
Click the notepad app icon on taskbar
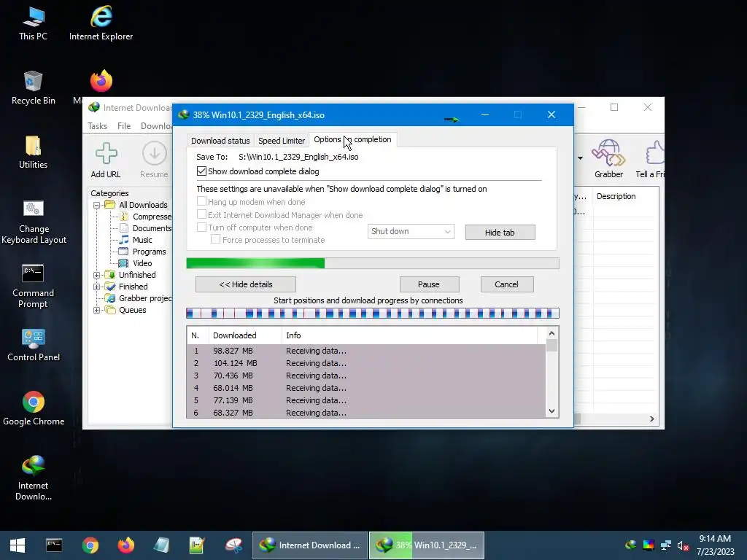tap(161, 545)
